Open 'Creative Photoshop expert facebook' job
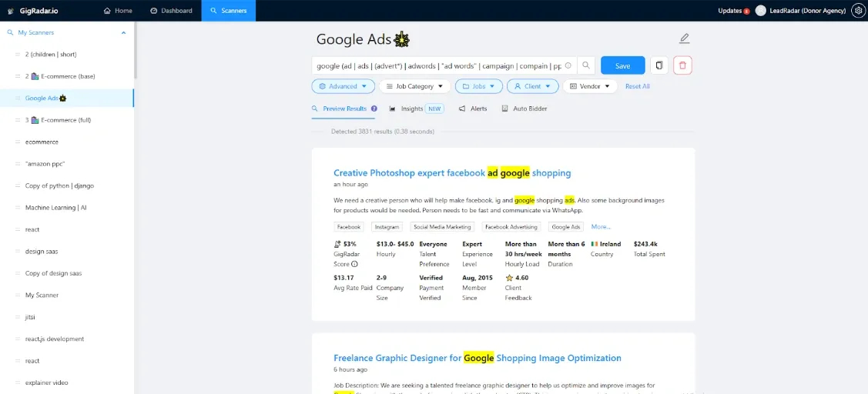 click(452, 172)
